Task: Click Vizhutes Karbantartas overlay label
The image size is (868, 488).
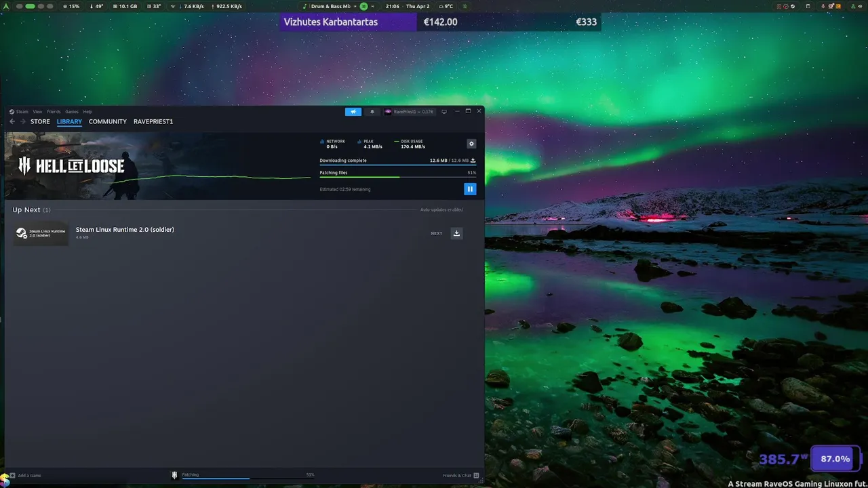Action: point(331,22)
